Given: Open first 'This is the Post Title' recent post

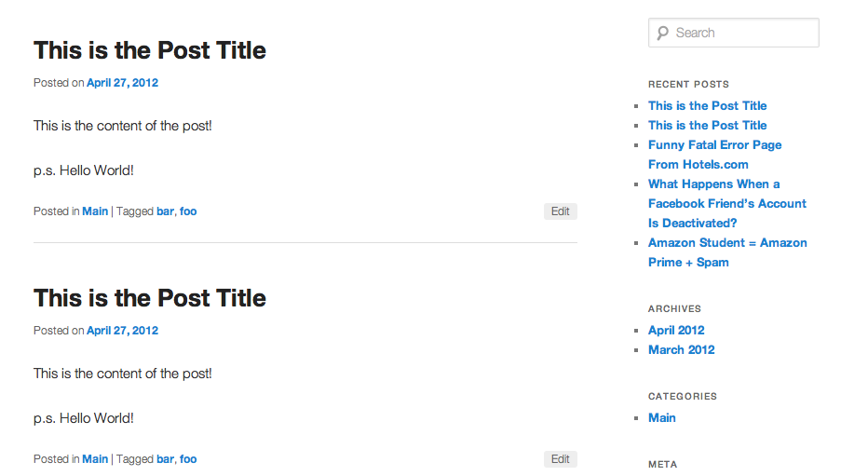Looking at the screenshot, I should (707, 105).
